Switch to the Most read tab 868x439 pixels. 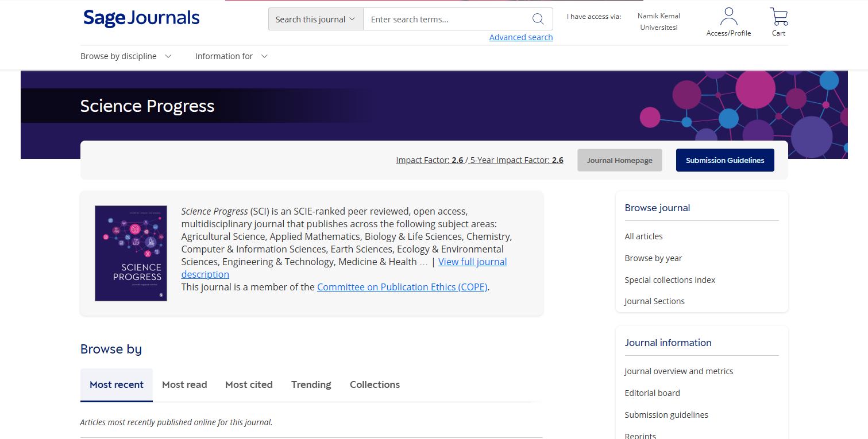click(x=184, y=384)
